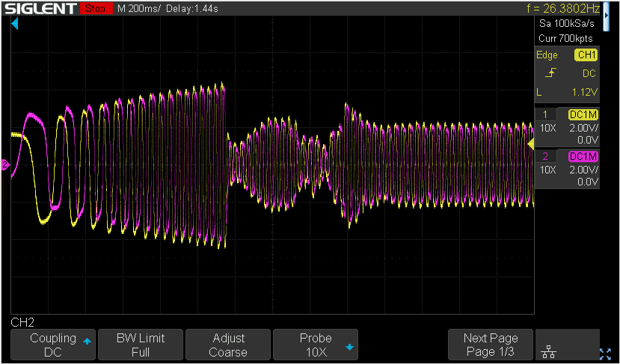Click the Coupling DC softkey

pos(53,345)
